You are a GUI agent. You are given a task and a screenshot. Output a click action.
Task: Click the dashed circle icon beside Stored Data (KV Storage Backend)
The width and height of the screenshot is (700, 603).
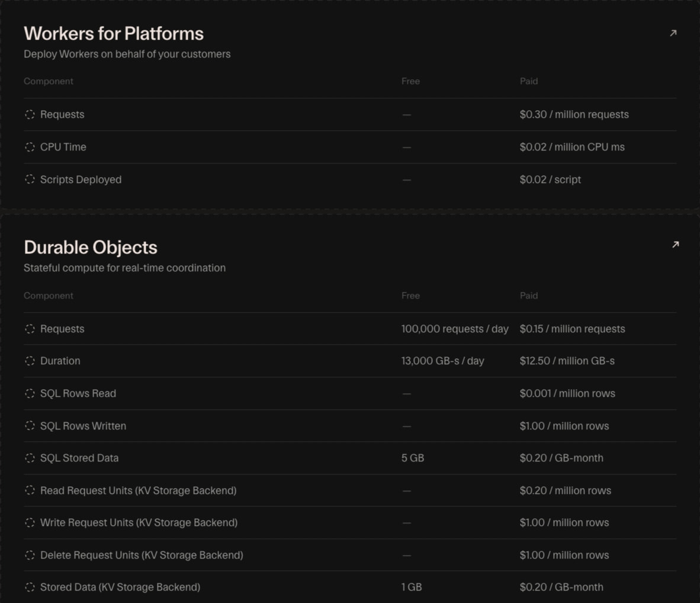(30, 588)
